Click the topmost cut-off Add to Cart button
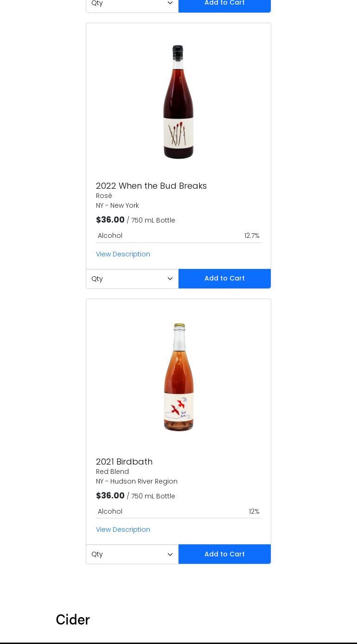Viewport: 357px width, 644px height. coord(224,5)
